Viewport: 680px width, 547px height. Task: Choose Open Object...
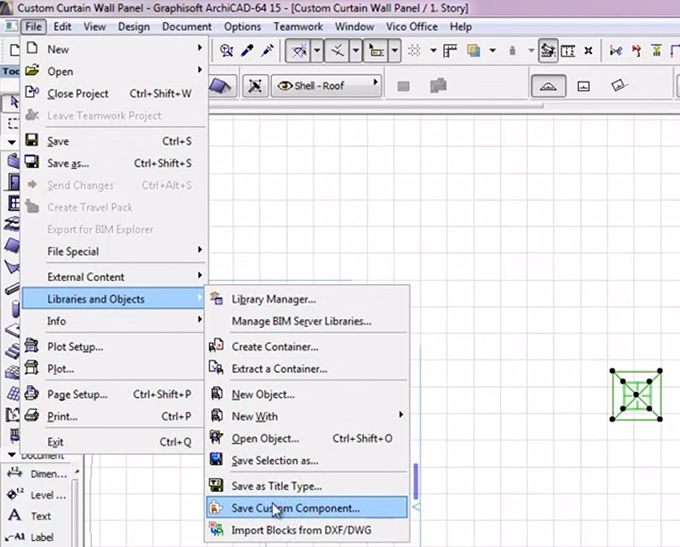click(307, 439)
